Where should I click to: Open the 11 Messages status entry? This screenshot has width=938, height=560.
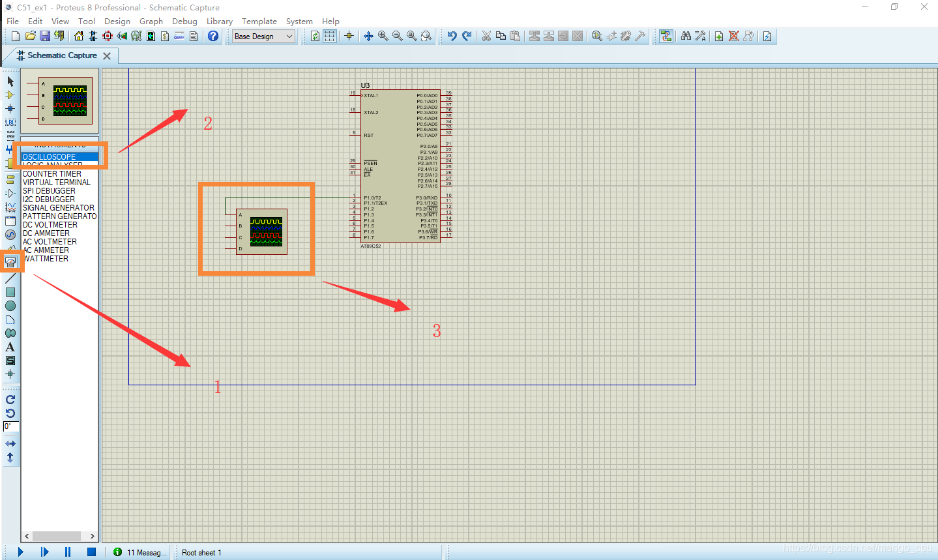[x=140, y=552]
